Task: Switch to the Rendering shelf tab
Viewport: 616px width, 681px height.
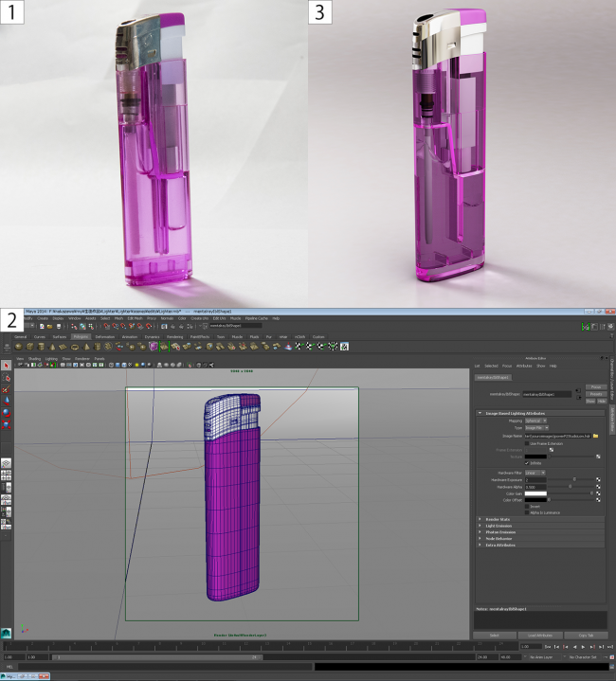Action: point(175,336)
